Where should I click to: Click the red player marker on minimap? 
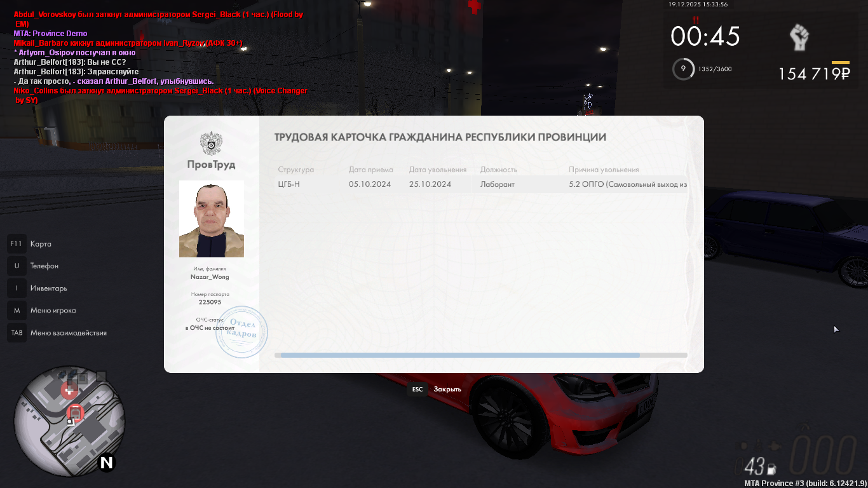click(x=75, y=414)
